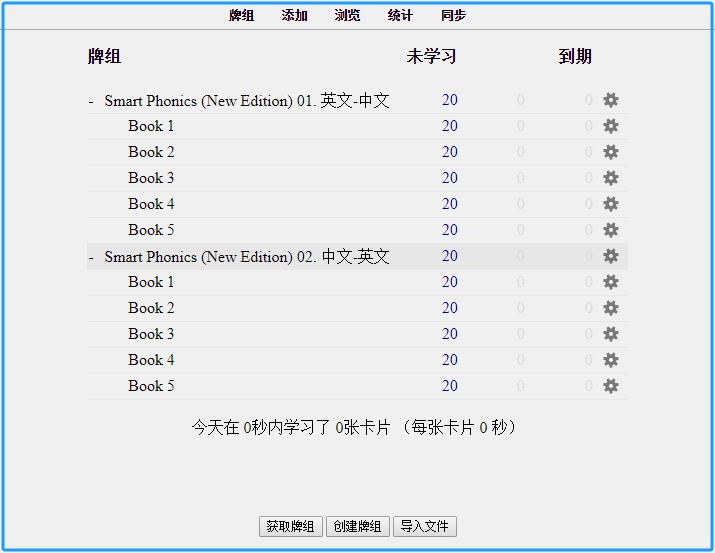Open deck Smart Phonics (New Edition) 02. 中文-英文

[x=247, y=257]
